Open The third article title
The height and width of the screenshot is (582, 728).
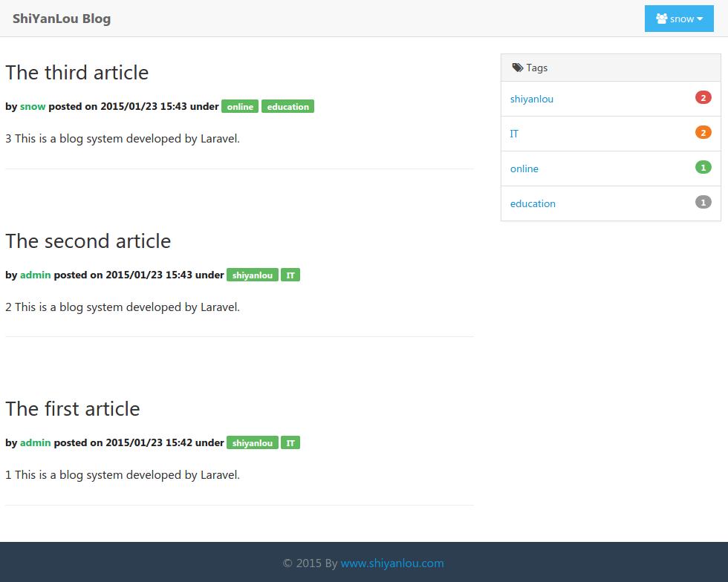(x=77, y=73)
